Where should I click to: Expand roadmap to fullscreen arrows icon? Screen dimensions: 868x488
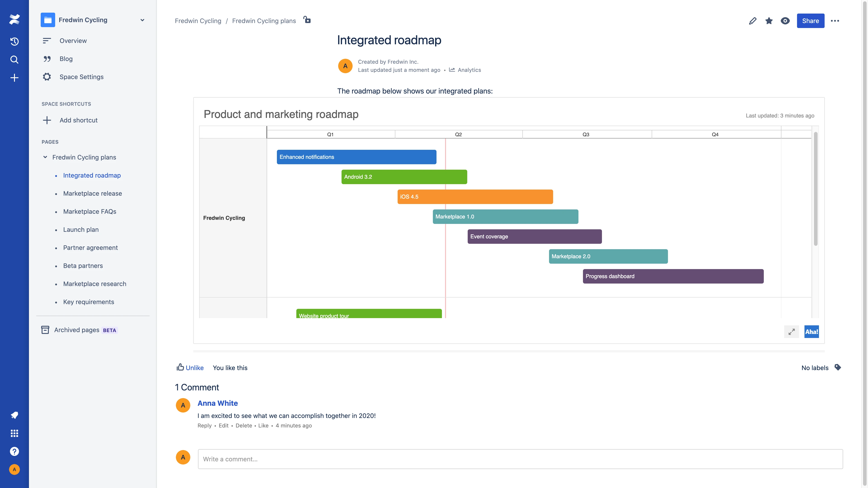click(x=792, y=332)
